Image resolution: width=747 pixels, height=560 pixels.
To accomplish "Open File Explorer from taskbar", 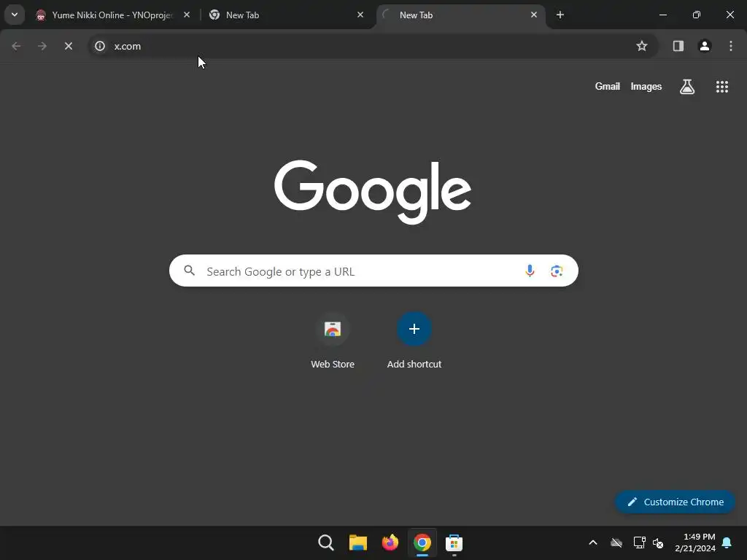I will click(357, 542).
